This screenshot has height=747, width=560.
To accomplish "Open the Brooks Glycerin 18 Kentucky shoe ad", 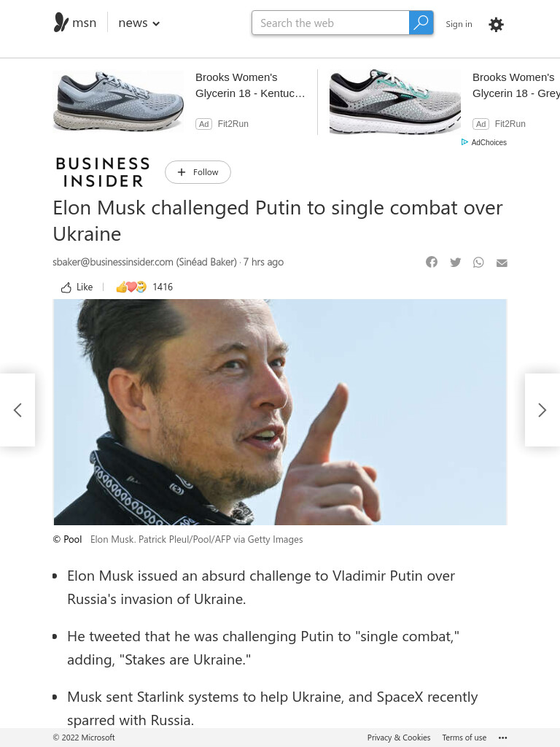I will click(x=179, y=101).
